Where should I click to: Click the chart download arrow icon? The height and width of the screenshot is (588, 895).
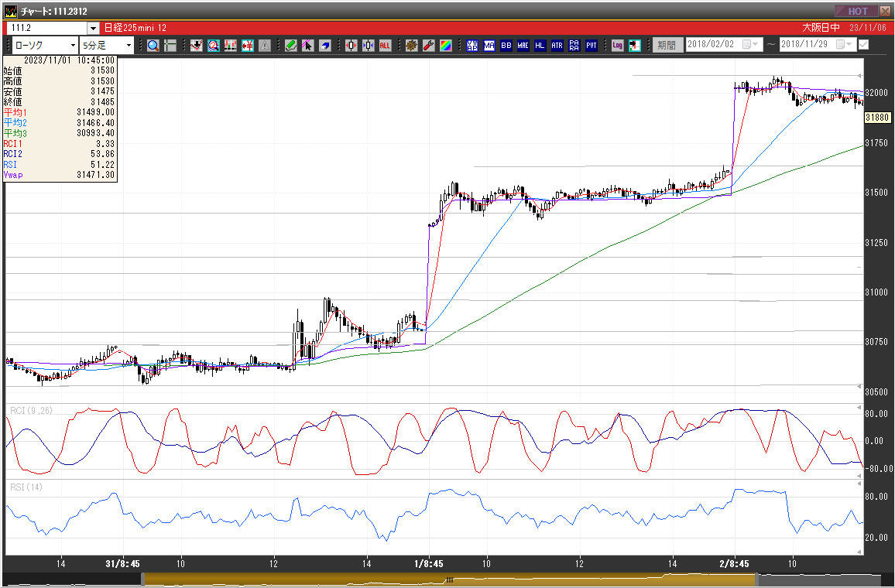(x=197, y=46)
